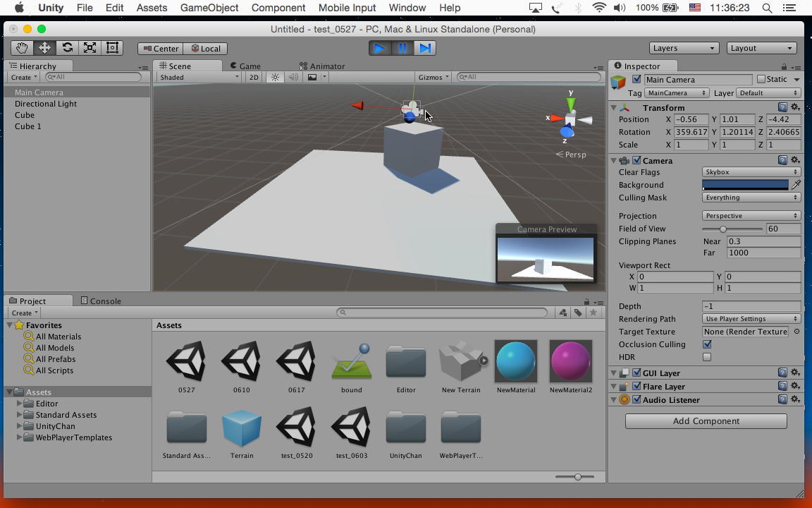
Task: Toggle scene lighting sun icon
Action: [x=276, y=78]
